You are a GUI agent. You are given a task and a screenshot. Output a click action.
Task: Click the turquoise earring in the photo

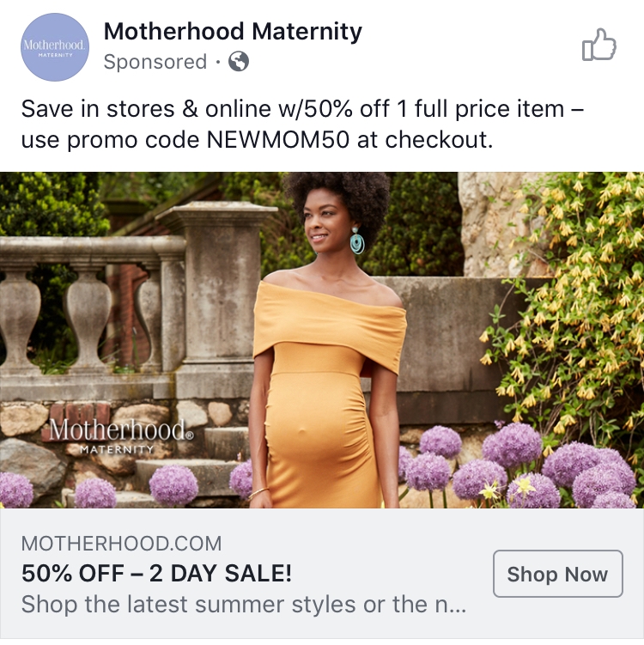357,240
